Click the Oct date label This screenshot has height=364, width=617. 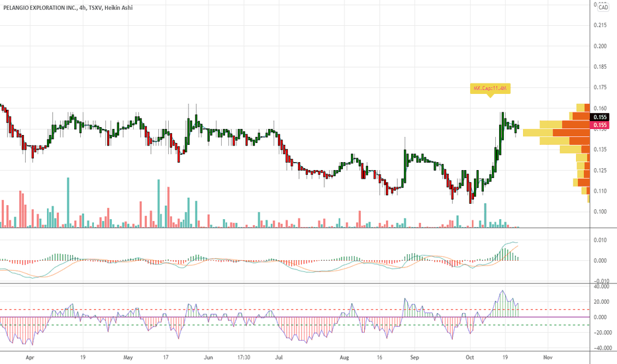pos(470,357)
